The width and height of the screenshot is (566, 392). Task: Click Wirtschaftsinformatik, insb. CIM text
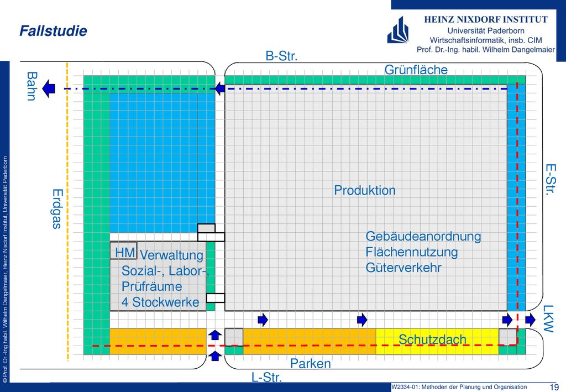[x=485, y=40]
